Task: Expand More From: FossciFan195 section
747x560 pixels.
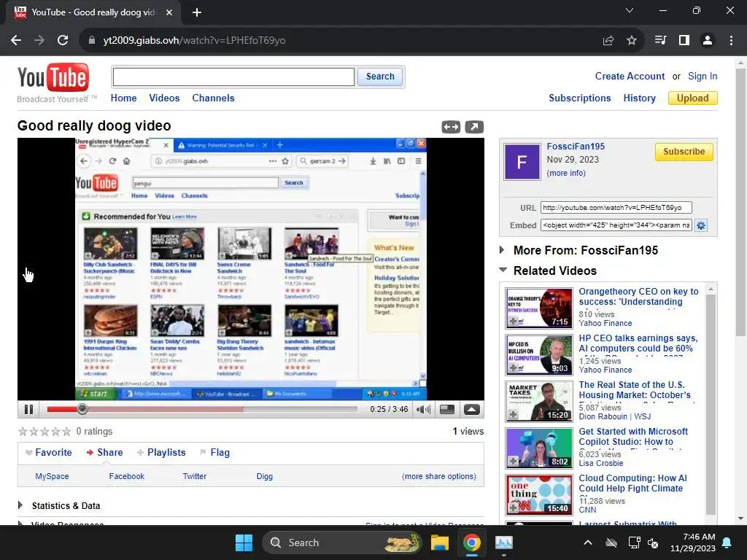Action: pyautogui.click(x=502, y=250)
